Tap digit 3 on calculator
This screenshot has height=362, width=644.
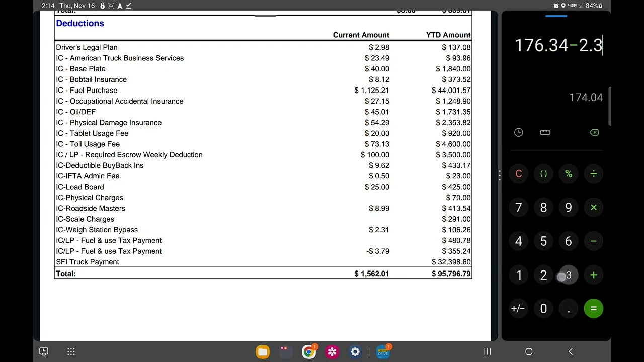569,275
